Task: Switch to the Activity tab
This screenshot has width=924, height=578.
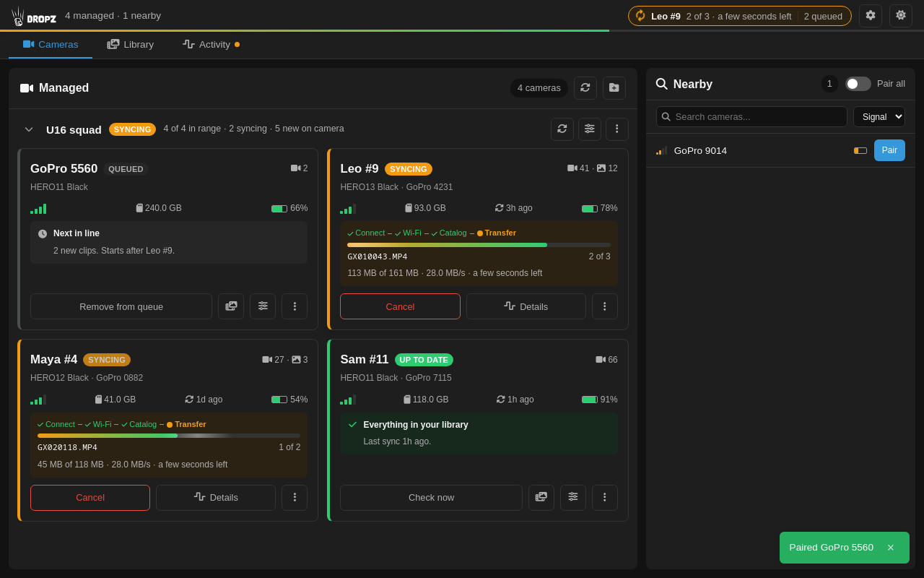Action: coord(211,44)
